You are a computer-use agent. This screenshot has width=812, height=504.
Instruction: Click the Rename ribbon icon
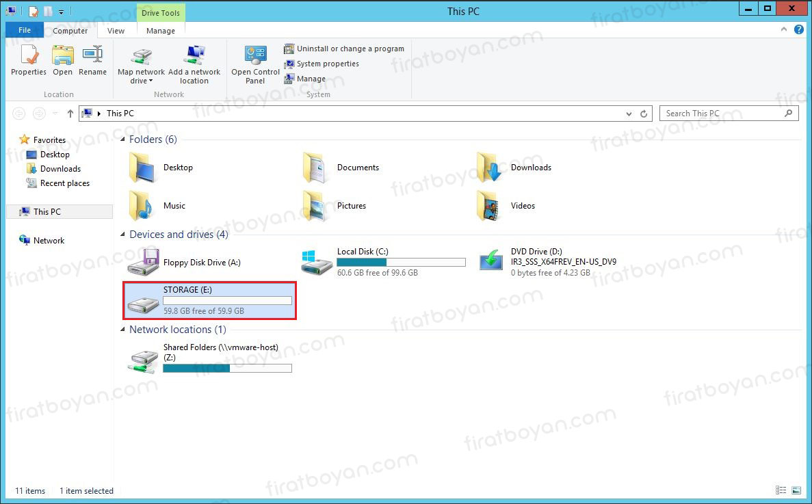[93, 55]
